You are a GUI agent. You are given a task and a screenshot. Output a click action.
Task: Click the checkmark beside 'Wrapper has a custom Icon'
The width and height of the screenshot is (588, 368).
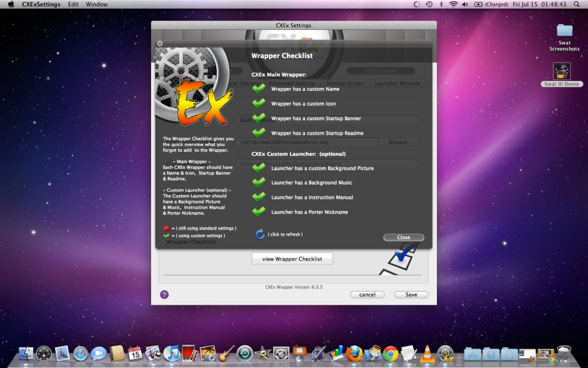259,103
